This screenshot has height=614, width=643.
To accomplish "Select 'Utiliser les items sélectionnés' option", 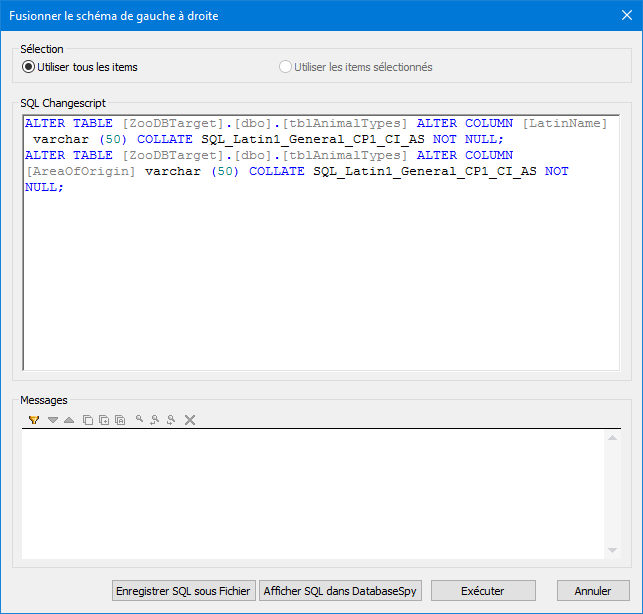I will click(x=287, y=67).
